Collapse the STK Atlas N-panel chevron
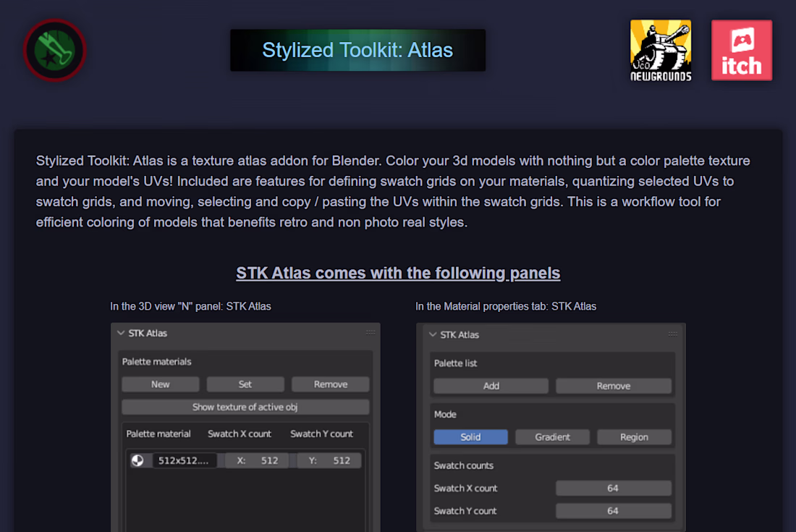The height and width of the screenshot is (532, 796). pyautogui.click(x=121, y=333)
